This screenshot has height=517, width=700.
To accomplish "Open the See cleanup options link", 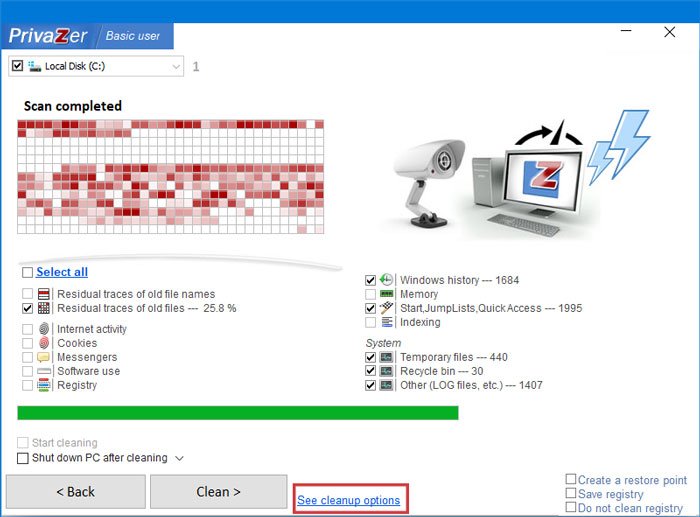I will tap(349, 500).
